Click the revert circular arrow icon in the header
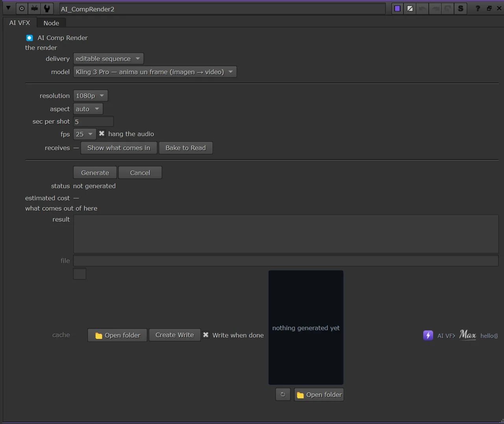Screen dimensions: 504x424 click(448, 8)
